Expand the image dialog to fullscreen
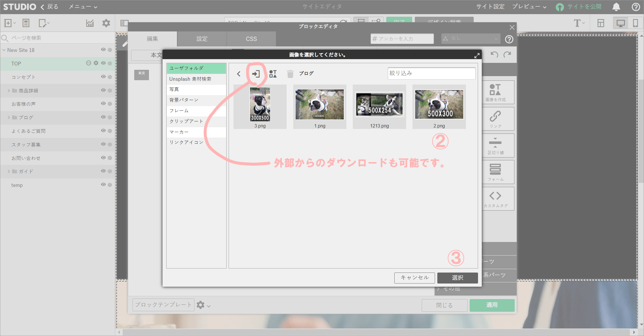The image size is (644, 336). pyautogui.click(x=477, y=55)
